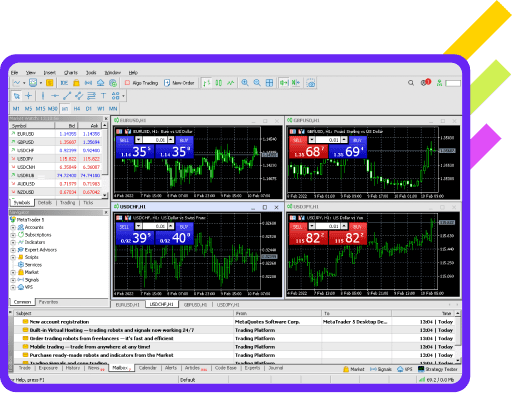The height and width of the screenshot is (393, 512).
Task: Toggle chart auto scroll
Action: 284,83
